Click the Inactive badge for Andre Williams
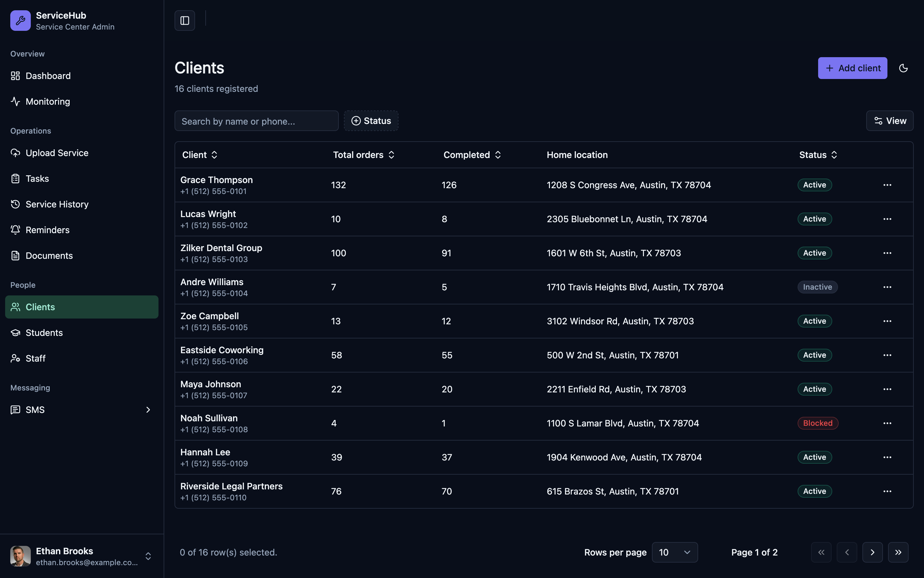 tap(817, 287)
